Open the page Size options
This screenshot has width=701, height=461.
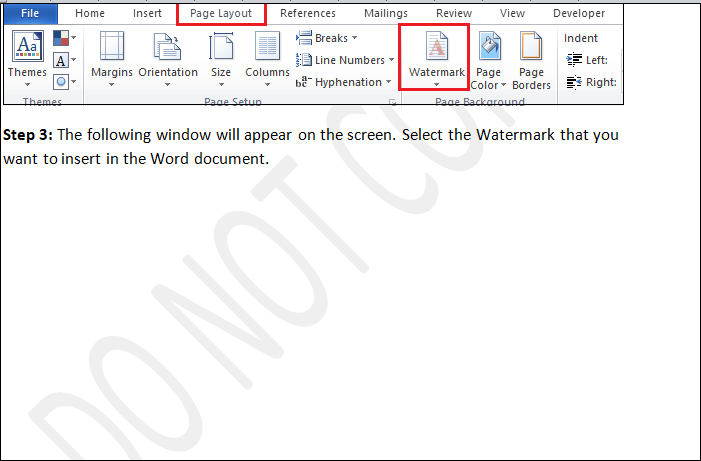point(221,58)
